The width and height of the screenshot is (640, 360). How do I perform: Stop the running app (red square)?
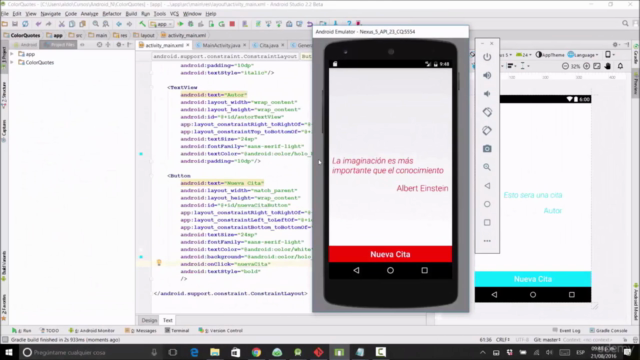point(232,24)
